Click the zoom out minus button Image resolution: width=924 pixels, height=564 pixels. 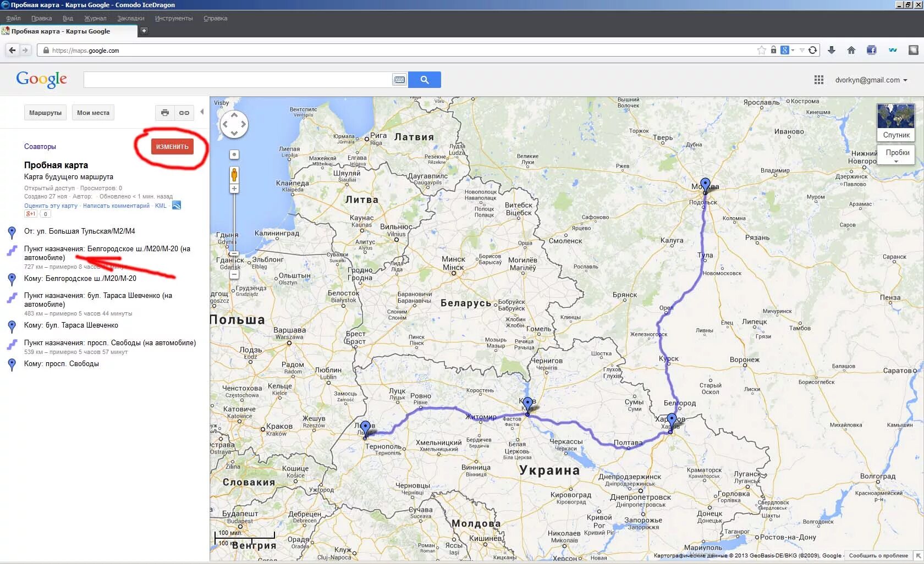coord(234,274)
